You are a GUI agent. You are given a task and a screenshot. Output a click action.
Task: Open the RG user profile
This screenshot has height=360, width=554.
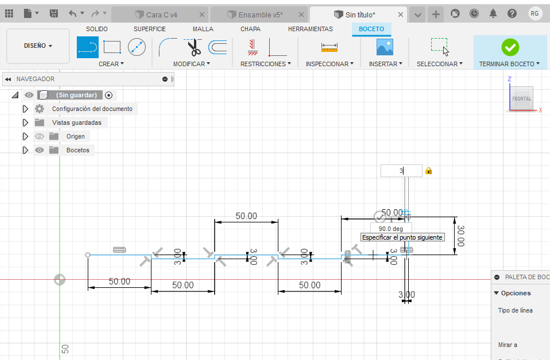[535, 14]
